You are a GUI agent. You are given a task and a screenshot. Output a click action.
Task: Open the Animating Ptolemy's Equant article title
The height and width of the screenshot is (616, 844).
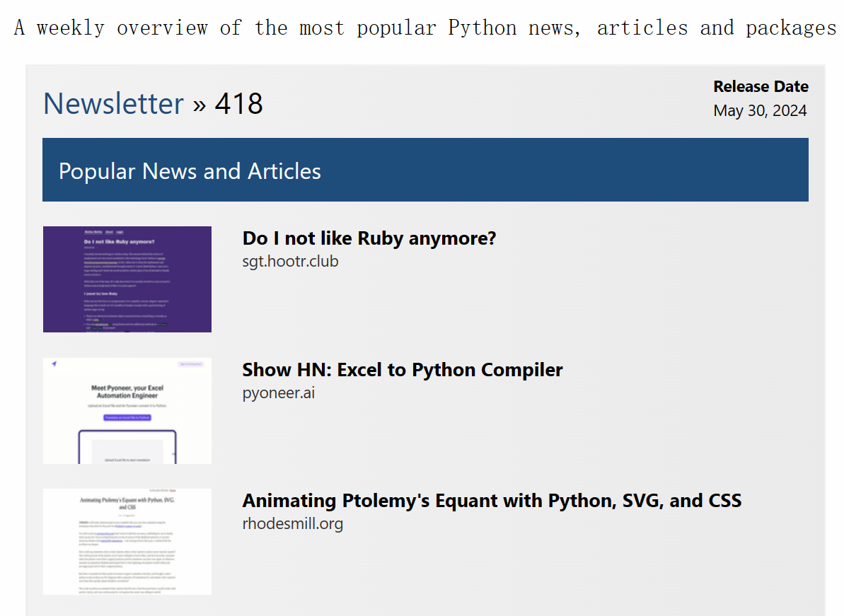coord(492,501)
